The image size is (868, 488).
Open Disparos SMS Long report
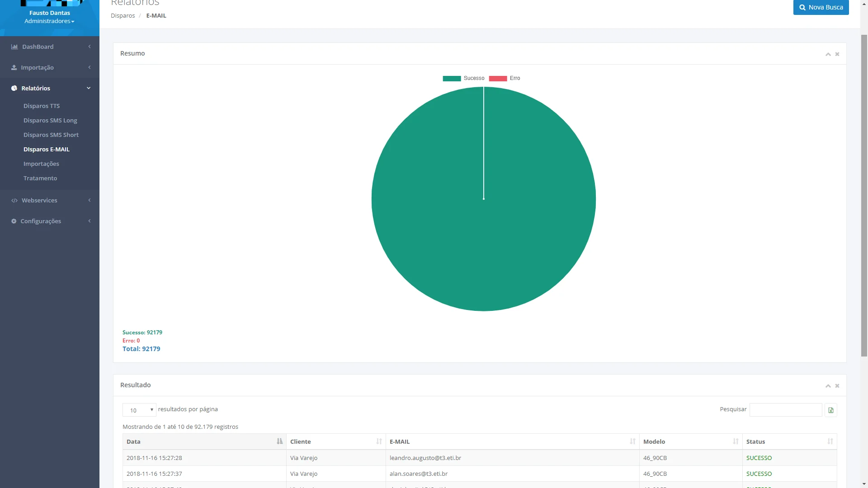click(x=50, y=121)
